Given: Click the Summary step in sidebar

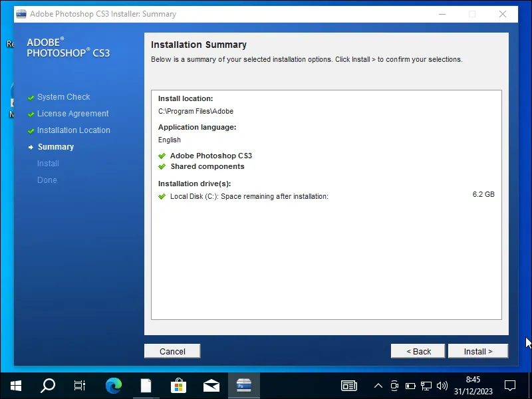Looking at the screenshot, I should pos(56,147).
